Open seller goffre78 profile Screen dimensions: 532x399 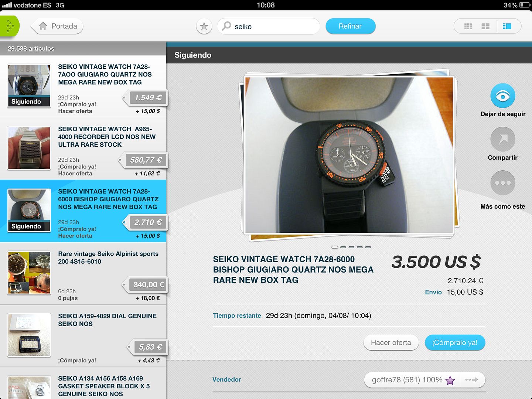pyautogui.click(x=412, y=380)
